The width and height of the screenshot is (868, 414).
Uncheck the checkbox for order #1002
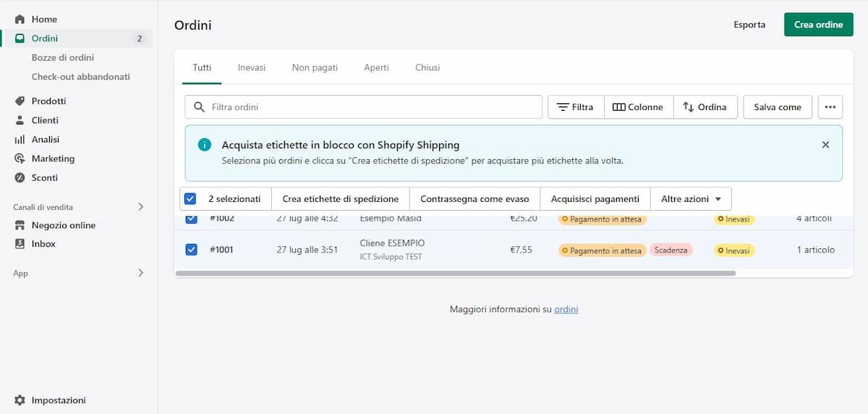(x=192, y=218)
